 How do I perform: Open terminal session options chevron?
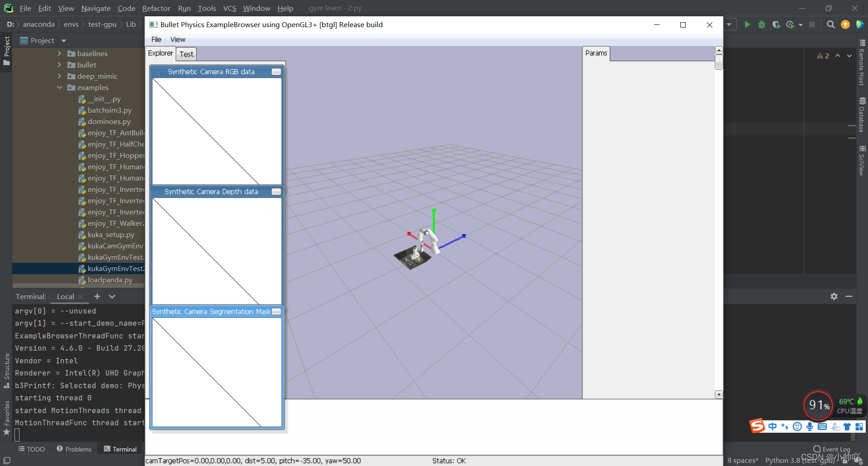pyautogui.click(x=112, y=296)
